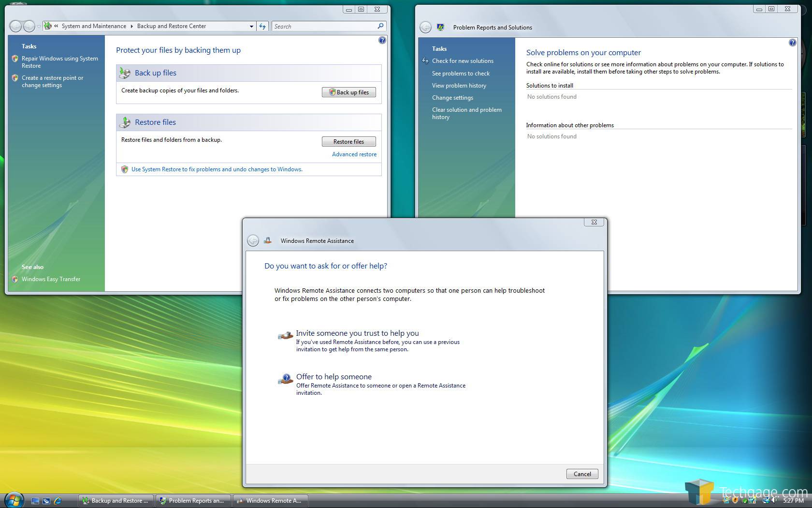
Task: Click the system clock showing 5:27 PM
Action: tap(793, 501)
